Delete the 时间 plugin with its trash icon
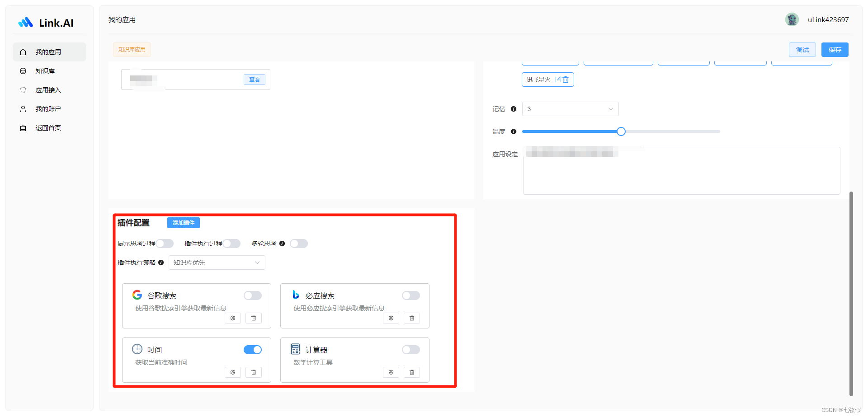 tap(254, 372)
